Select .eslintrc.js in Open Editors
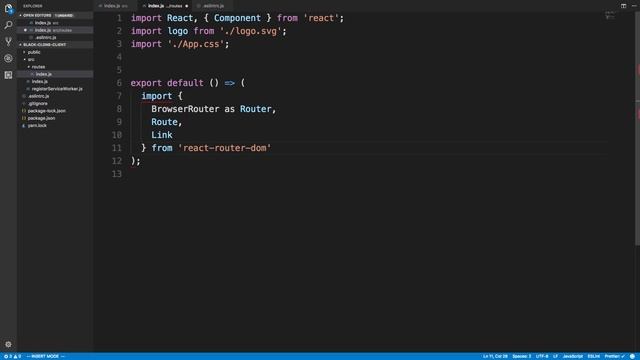This screenshot has width=640, height=360. point(55,38)
